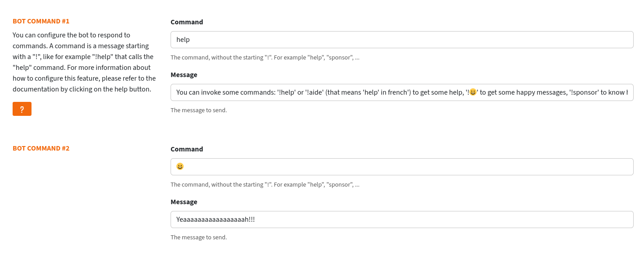Select the "BOT COMMAND #1" heading
The width and height of the screenshot is (644, 270).
(x=41, y=21)
